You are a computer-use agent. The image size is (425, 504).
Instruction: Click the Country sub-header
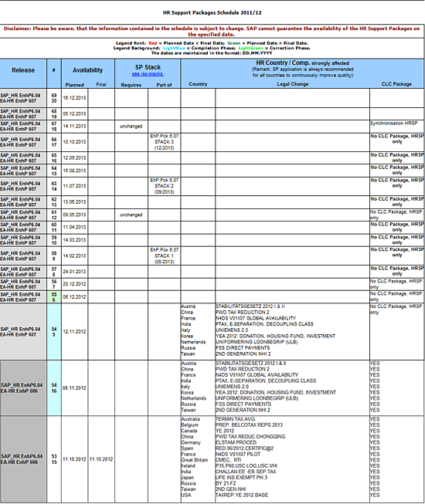tap(198, 84)
